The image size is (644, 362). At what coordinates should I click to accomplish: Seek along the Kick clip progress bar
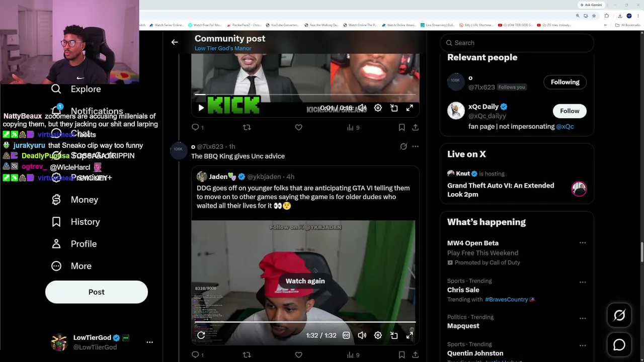pyautogui.click(x=306, y=94)
